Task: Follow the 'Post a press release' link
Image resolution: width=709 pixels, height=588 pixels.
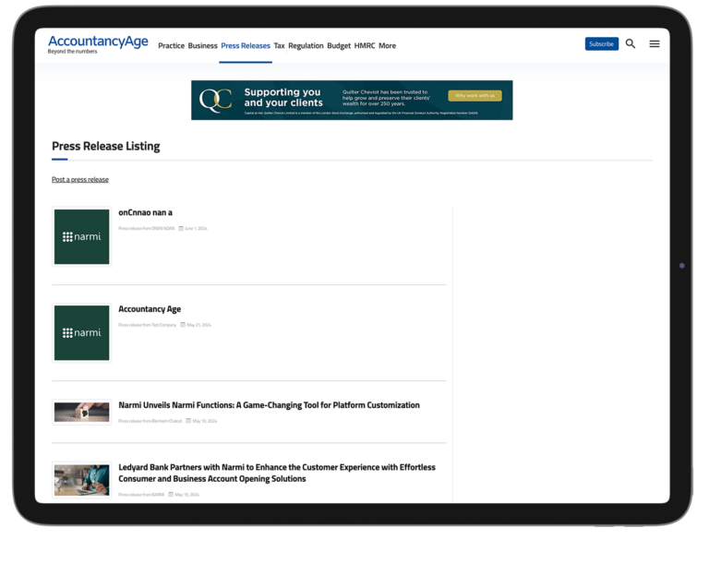Action: pos(80,180)
